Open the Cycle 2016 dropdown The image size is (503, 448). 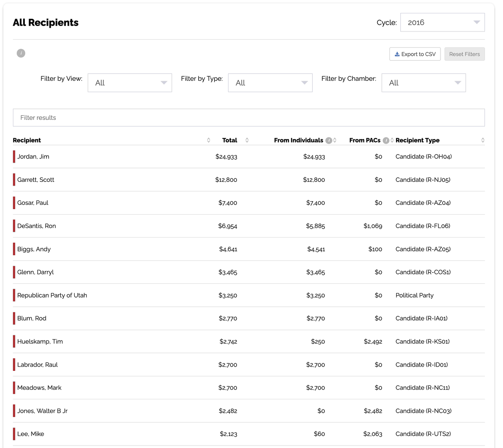pyautogui.click(x=443, y=22)
